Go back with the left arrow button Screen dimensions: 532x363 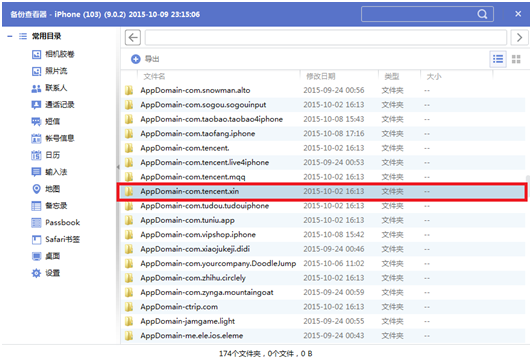click(x=133, y=37)
